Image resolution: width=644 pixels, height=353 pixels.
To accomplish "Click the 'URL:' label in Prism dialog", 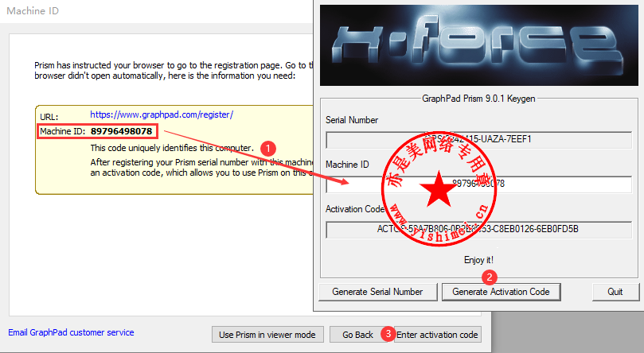I will tap(49, 117).
